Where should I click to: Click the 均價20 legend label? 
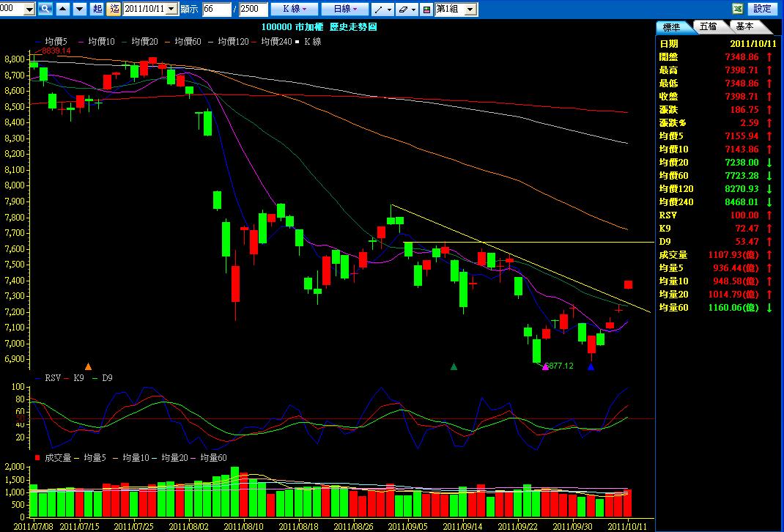145,42
